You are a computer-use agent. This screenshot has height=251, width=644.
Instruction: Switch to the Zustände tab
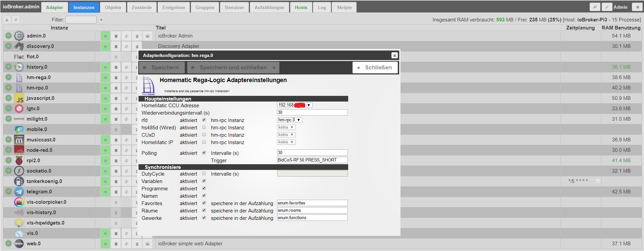coord(142,7)
